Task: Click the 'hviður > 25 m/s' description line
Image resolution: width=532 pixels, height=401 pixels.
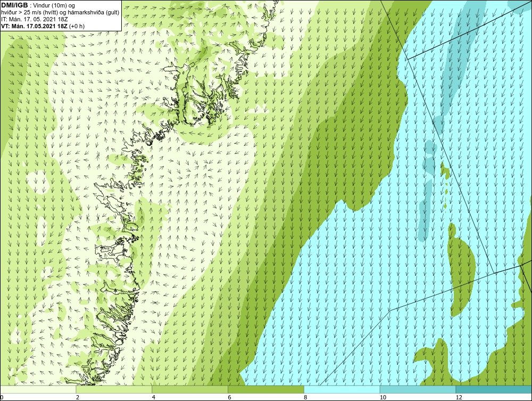Action: pyautogui.click(x=60, y=13)
